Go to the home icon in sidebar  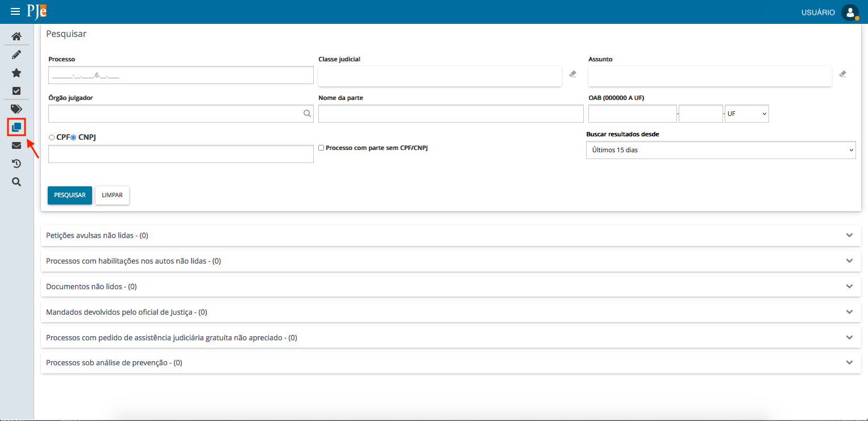16,36
